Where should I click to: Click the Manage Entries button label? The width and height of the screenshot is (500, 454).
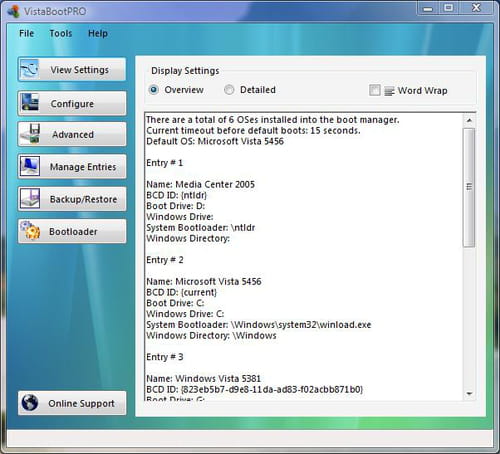(x=83, y=167)
